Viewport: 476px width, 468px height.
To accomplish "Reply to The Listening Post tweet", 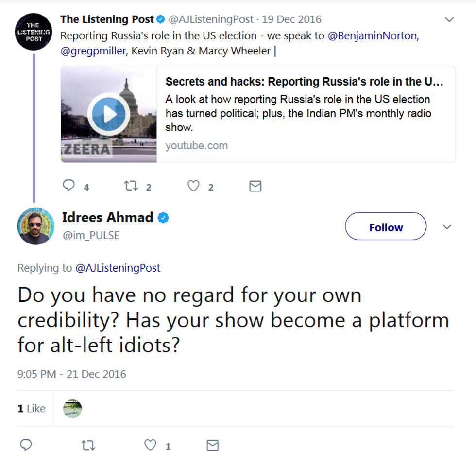I will point(69,186).
